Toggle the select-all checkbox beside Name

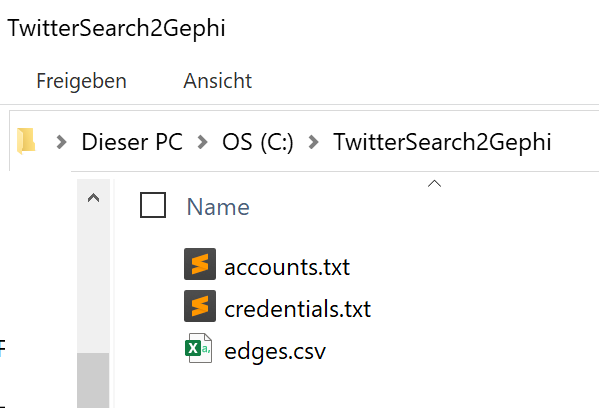[153, 205]
